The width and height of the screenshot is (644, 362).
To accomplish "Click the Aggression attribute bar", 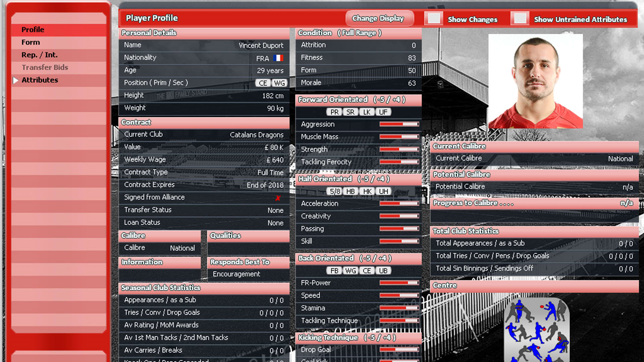I will [x=399, y=124].
